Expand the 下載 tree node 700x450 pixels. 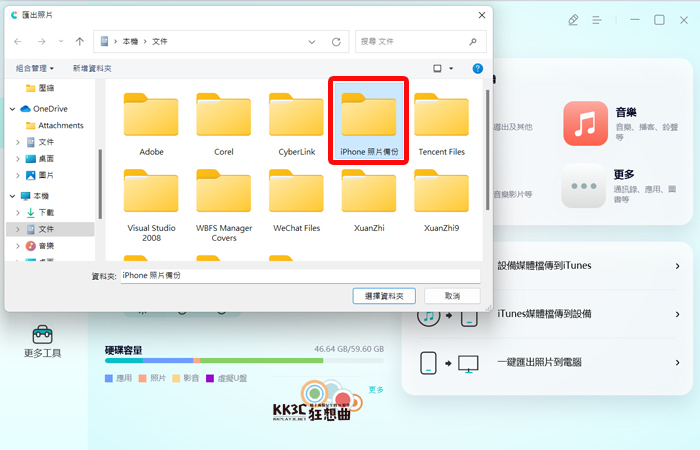(x=18, y=212)
